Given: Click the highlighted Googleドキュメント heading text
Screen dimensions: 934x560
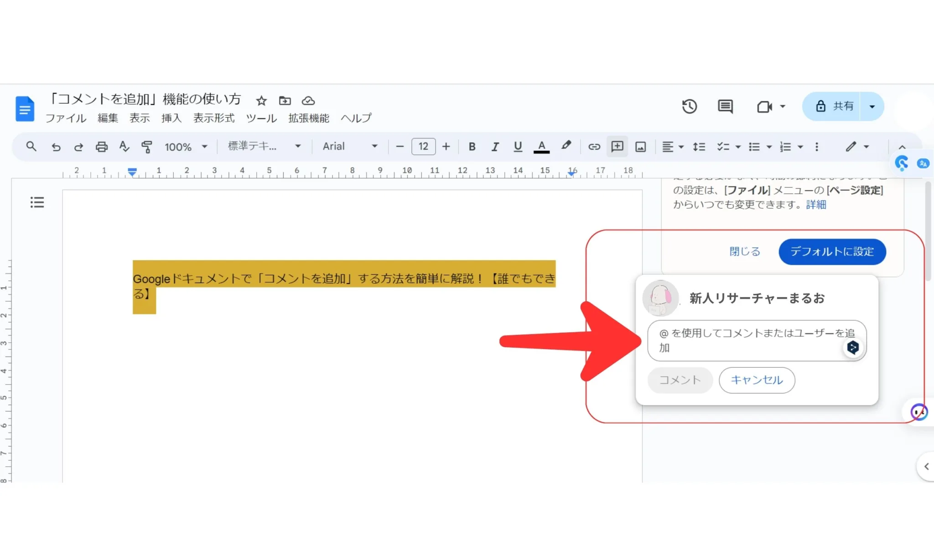Looking at the screenshot, I should (x=344, y=286).
